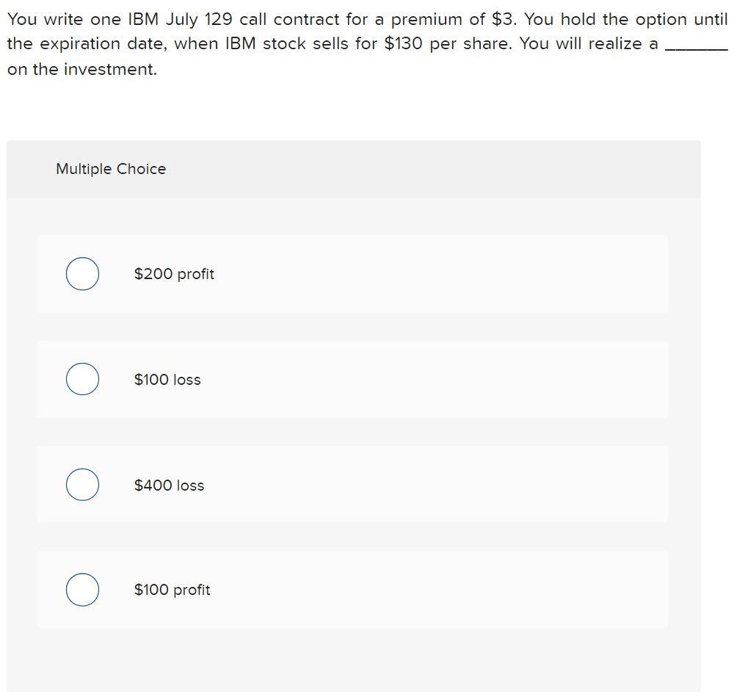Click the third answer option row
Viewport: 737px width, 700px height.
352,485
